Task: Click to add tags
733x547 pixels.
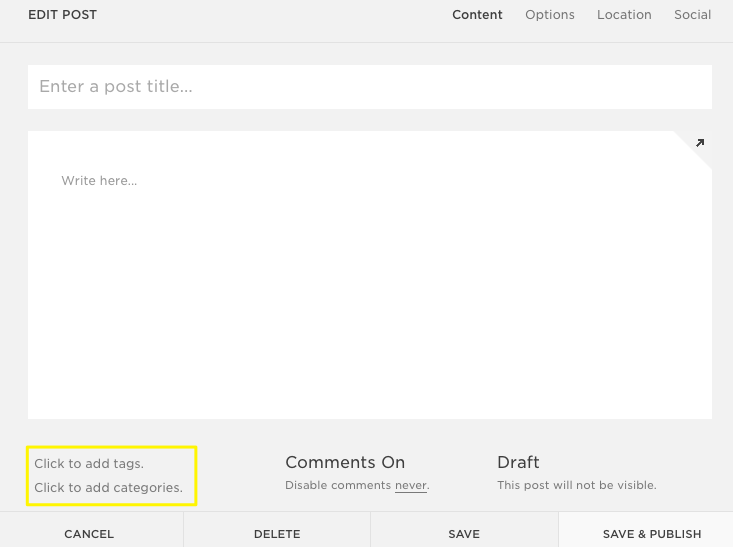Action: pos(89,464)
